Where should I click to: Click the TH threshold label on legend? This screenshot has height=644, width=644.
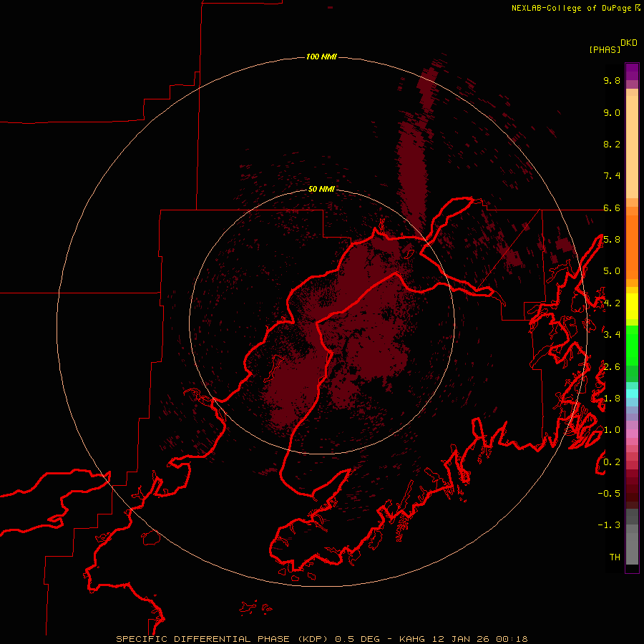click(615, 557)
